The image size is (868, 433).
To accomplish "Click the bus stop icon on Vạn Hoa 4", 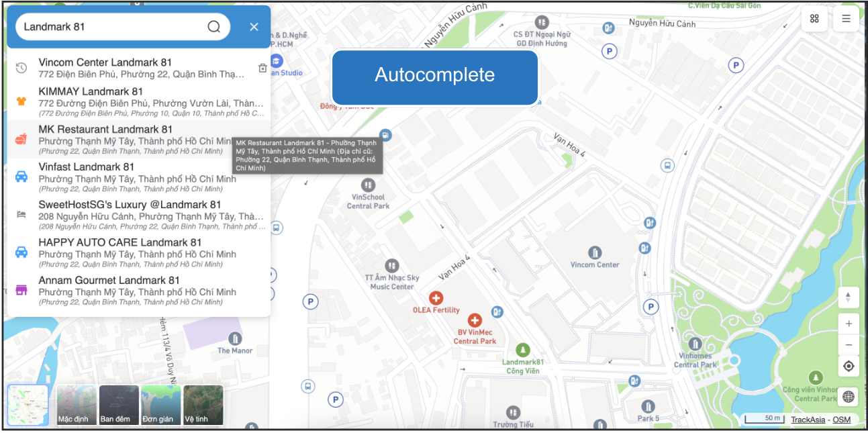I will (x=667, y=165).
